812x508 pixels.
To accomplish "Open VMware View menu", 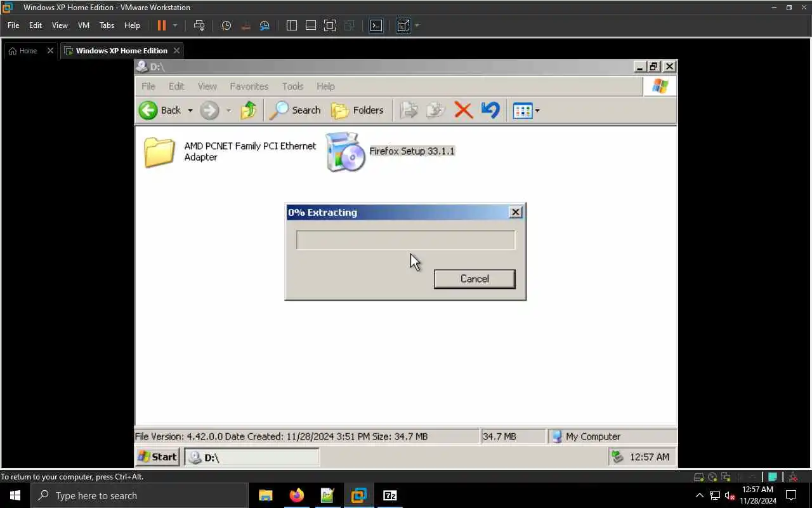I will point(60,25).
